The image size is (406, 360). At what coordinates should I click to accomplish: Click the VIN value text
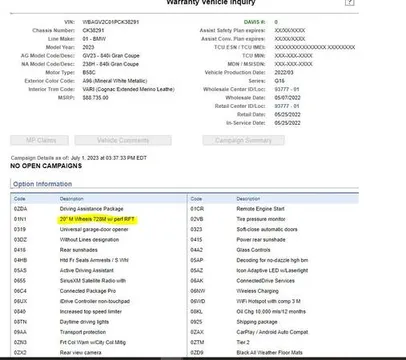pos(111,22)
